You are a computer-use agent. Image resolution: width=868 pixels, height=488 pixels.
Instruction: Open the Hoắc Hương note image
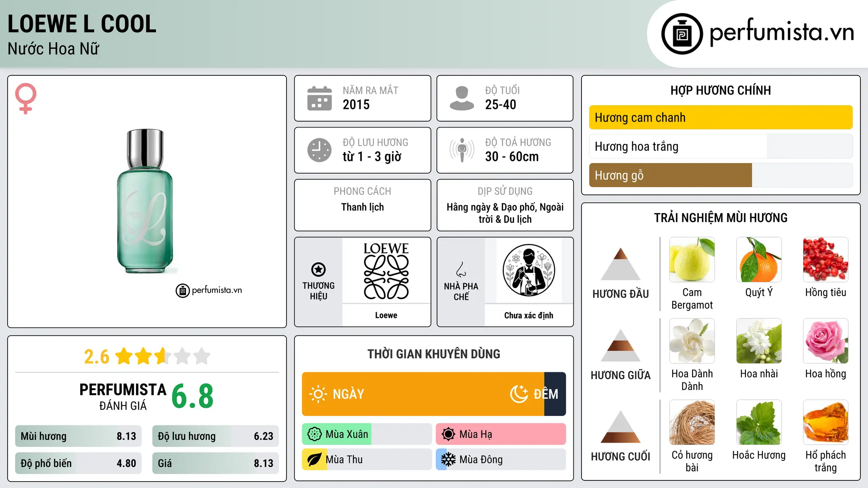[759, 422]
